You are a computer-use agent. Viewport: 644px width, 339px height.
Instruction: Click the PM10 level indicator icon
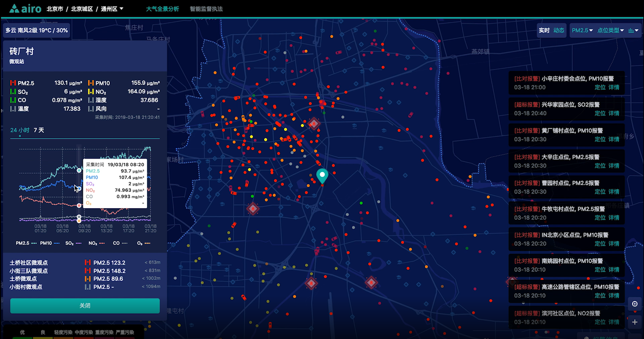91,83
